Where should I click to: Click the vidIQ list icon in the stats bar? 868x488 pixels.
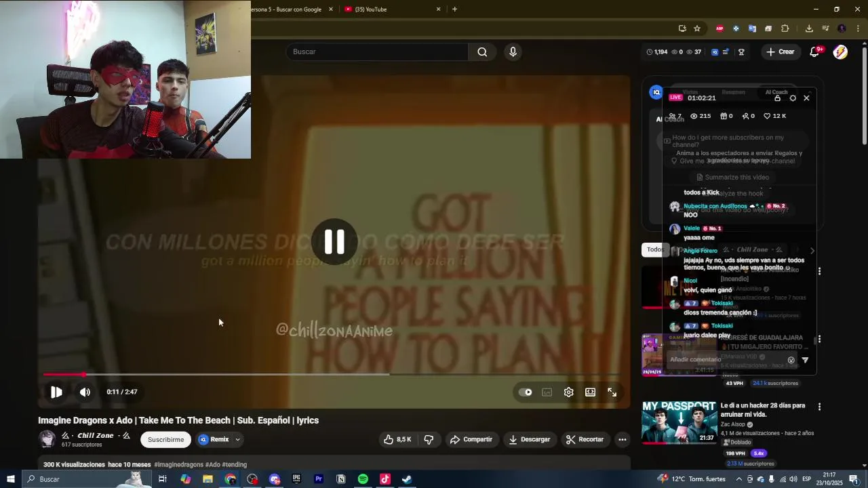coord(726,52)
